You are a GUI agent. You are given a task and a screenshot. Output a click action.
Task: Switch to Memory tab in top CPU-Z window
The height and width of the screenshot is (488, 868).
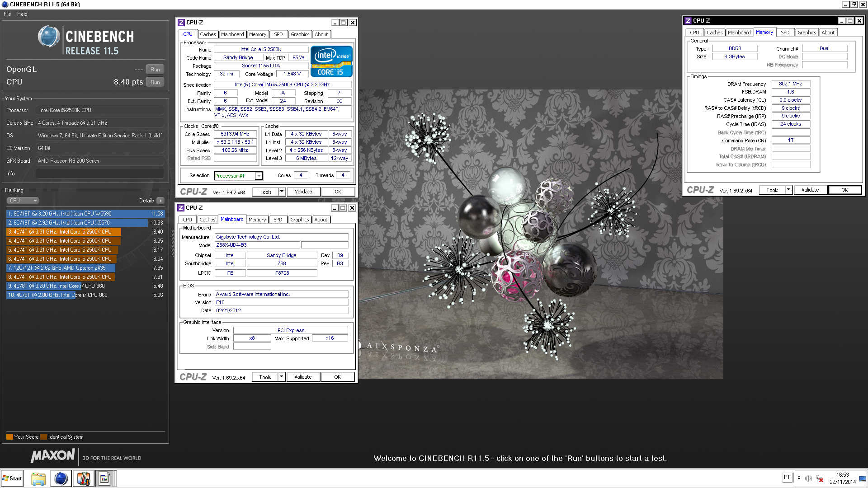click(x=258, y=34)
